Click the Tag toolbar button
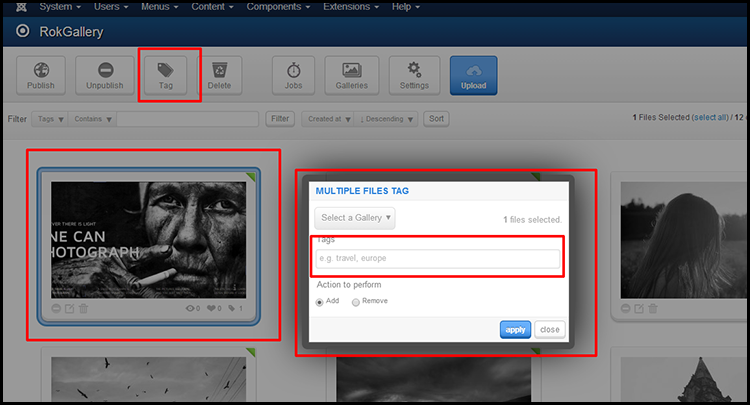 [165, 76]
